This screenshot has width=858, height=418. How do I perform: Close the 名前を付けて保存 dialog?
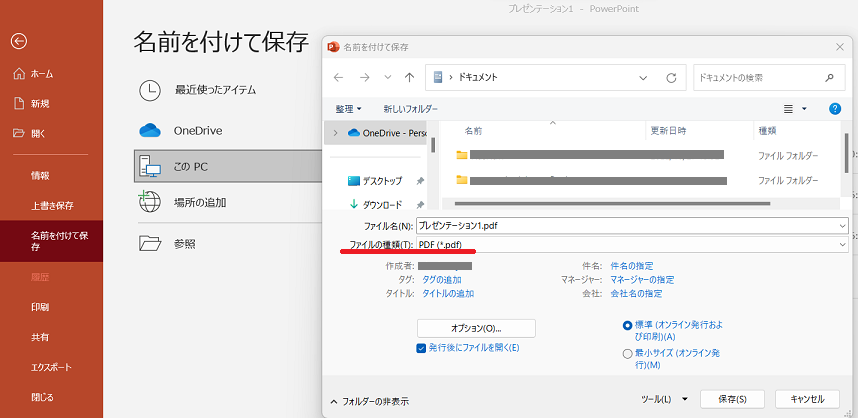pyautogui.click(x=840, y=47)
